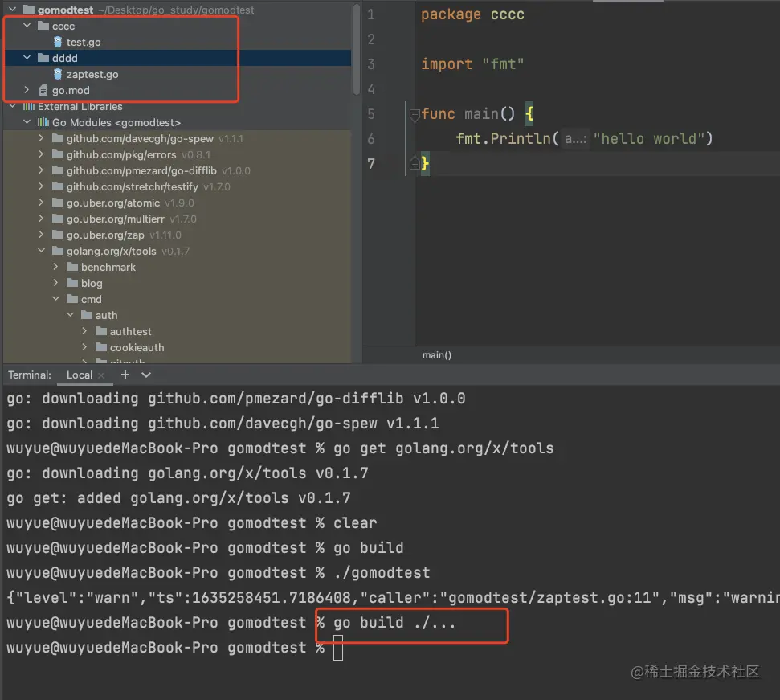The image size is (780, 700).
Task: Expand go.uber.org/zap chevron
Action: (42, 235)
